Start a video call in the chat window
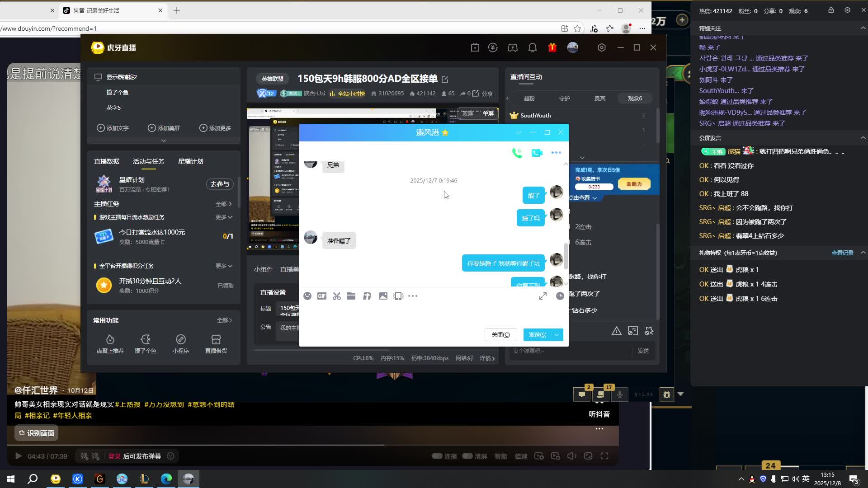Viewport: 868px width, 488px height. click(537, 153)
